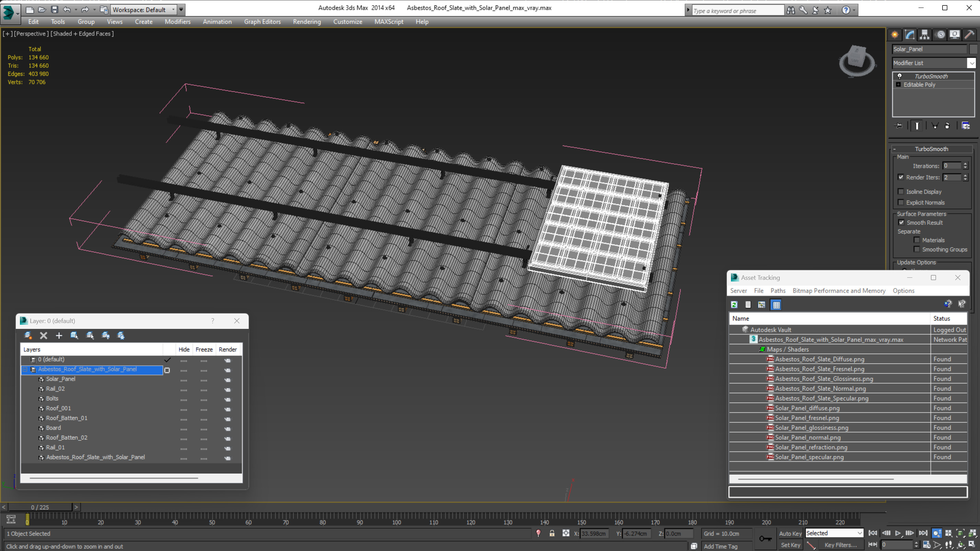Open the Create command panel tab

[895, 35]
